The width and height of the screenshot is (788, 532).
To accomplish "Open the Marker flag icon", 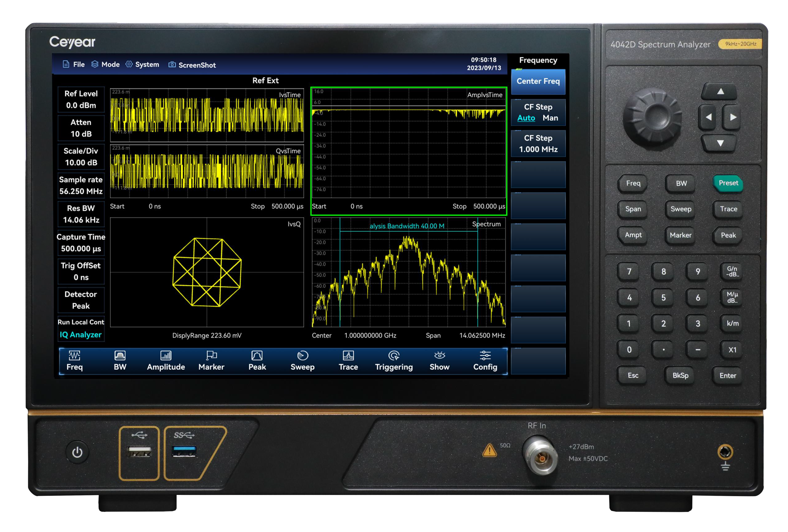I will (211, 355).
